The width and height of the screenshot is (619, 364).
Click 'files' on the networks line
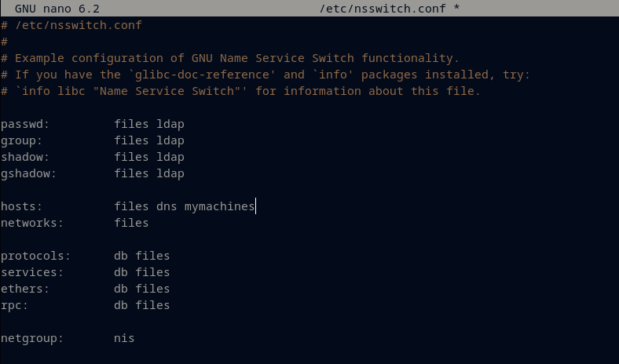(x=131, y=223)
